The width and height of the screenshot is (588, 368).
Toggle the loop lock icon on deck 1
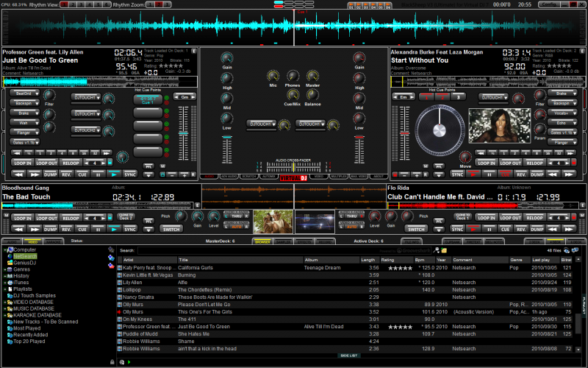tap(110, 163)
